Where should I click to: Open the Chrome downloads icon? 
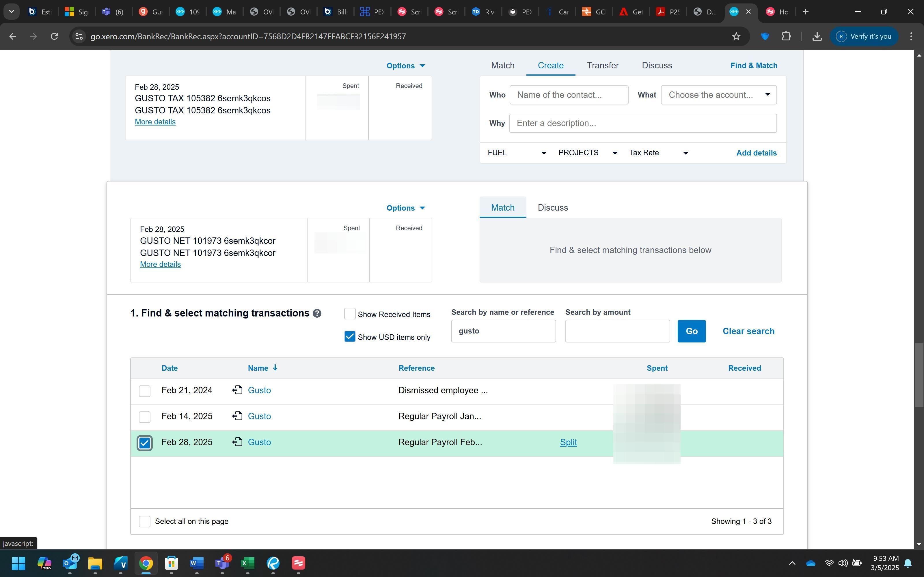pos(817,36)
